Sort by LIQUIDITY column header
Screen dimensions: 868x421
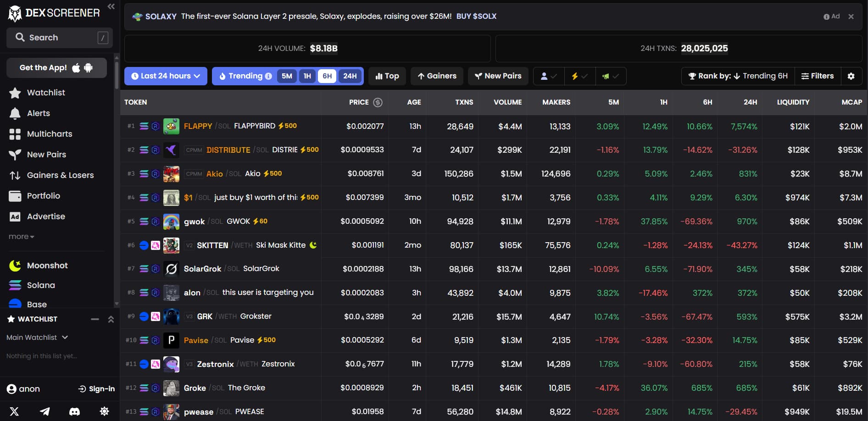coord(793,102)
